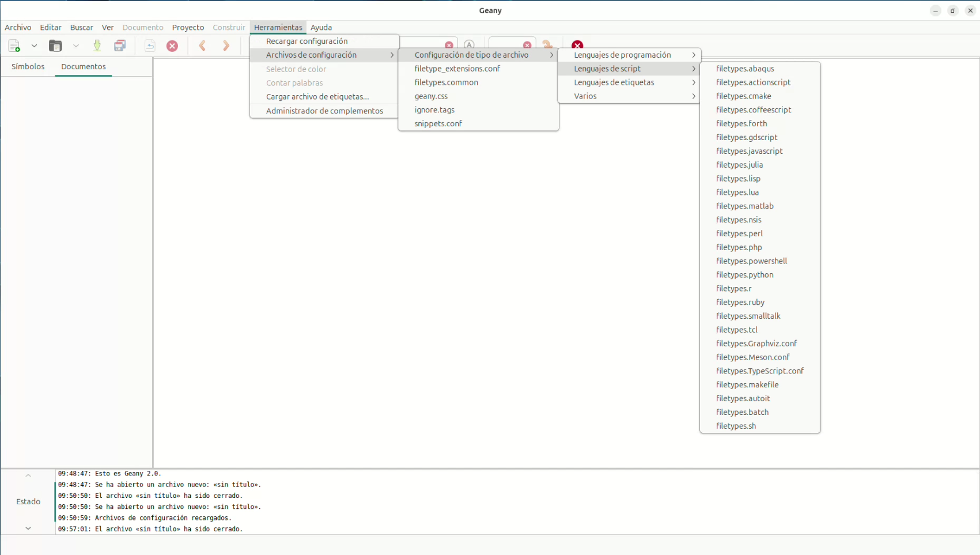Viewport: 980px width, 555px height.
Task: Select filetypes.Graphviz.conf
Action: click(760, 343)
